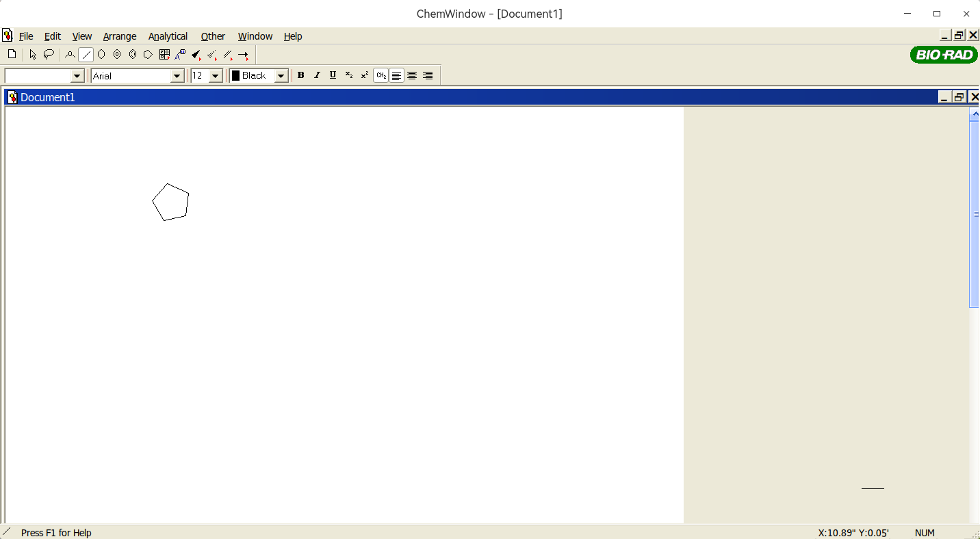Toggle superscript formatting
This screenshot has width=980, height=539.
[365, 75]
